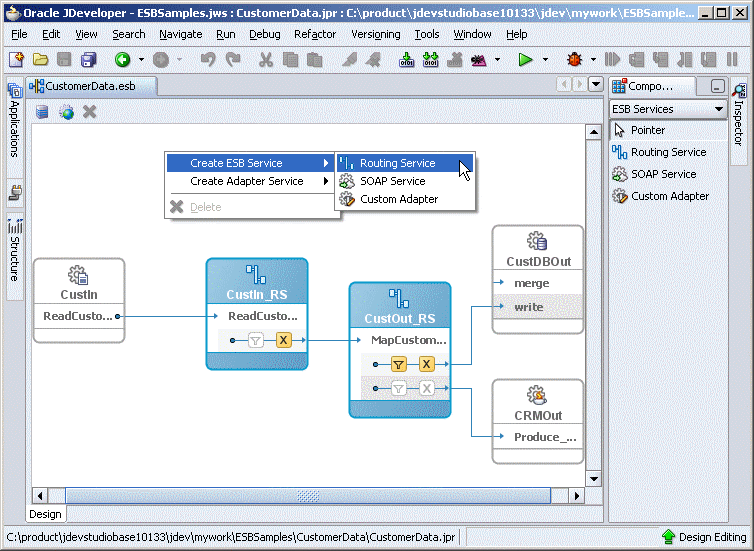Image resolution: width=754 pixels, height=551 pixels.
Task: Select SOAP Service in component palette
Action: pos(668,174)
